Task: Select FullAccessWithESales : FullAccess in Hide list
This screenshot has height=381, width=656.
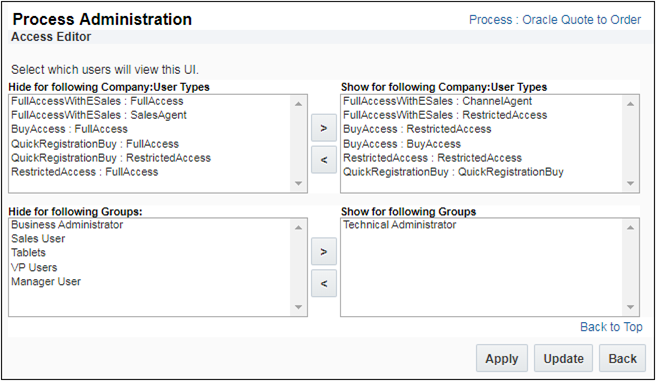Action: coord(97,101)
